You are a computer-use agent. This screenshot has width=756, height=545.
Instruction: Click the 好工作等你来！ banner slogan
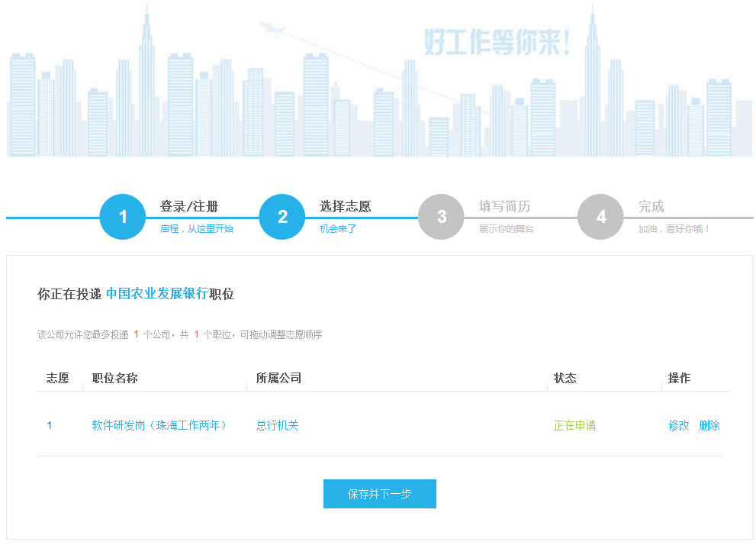[x=497, y=43]
